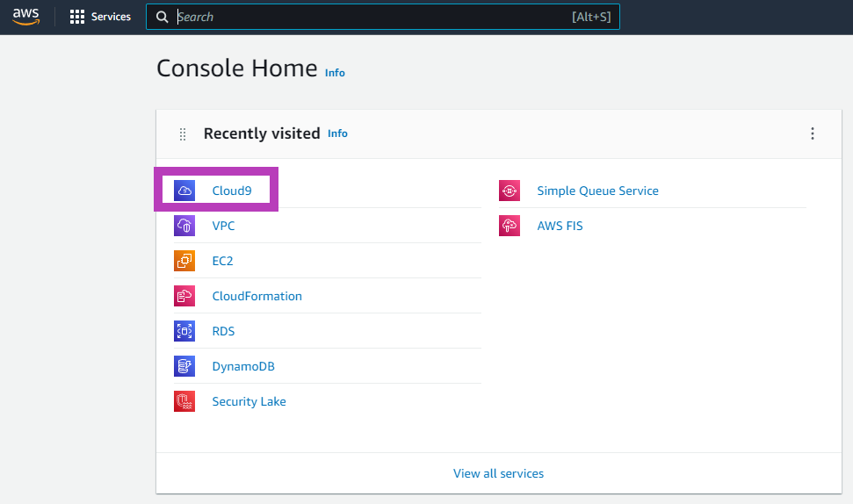Open the Cloud9 link
Viewport: 853px width, 504px height.
click(x=232, y=191)
